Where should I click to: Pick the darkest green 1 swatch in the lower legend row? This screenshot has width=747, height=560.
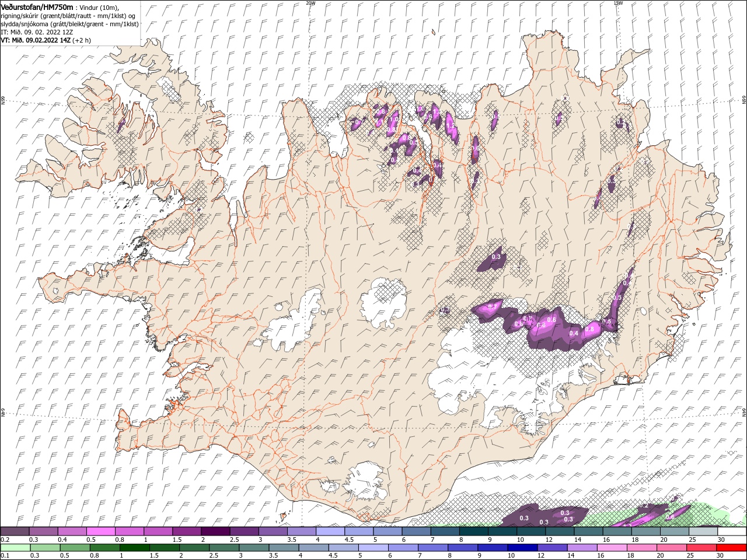click(134, 548)
